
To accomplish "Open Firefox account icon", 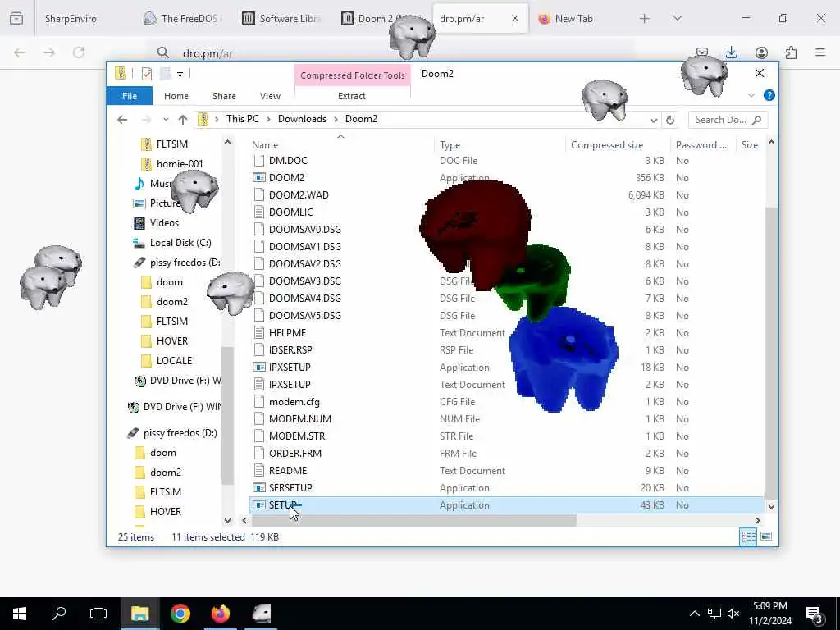I will (761, 52).
